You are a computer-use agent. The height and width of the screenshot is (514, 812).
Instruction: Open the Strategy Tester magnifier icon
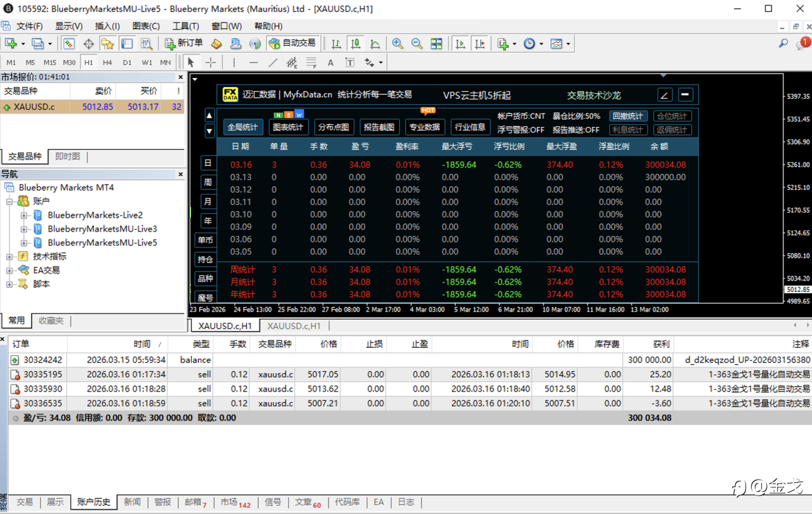tap(147, 44)
